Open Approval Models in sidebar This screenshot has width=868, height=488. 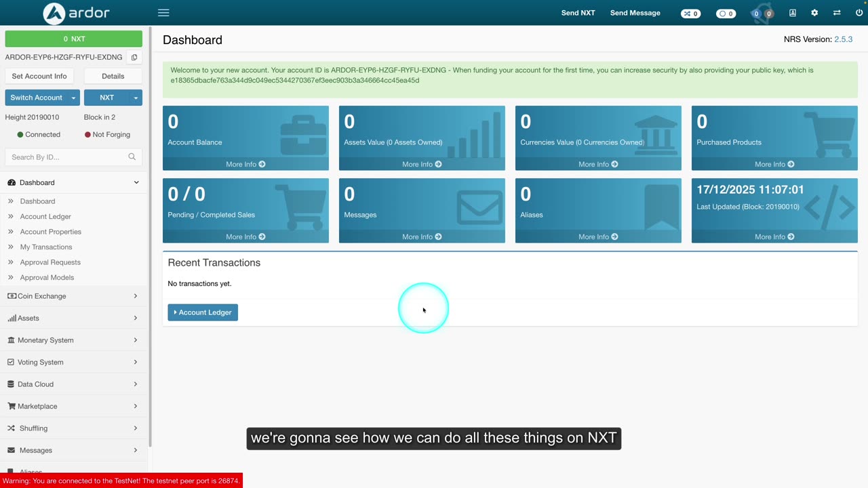point(47,277)
